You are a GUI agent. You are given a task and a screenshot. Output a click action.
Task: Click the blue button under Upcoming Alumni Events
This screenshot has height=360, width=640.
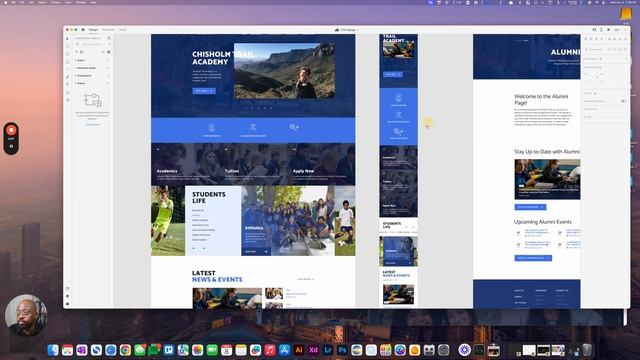533,258
